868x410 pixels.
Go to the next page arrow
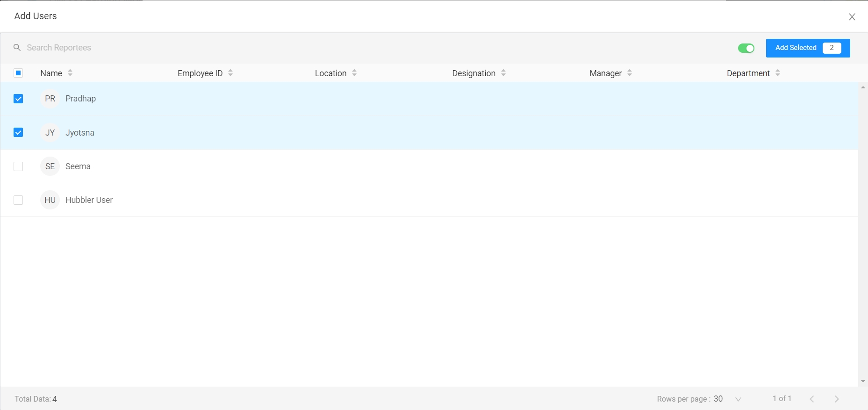tap(837, 399)
